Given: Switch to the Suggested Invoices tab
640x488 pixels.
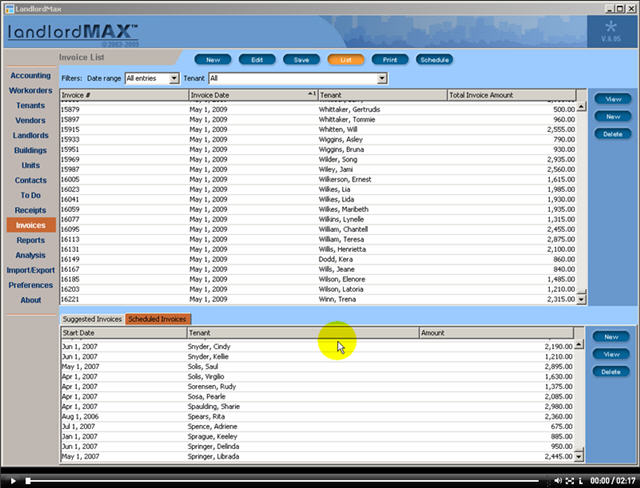Looking at the screenshot, I should click(92, 319).
